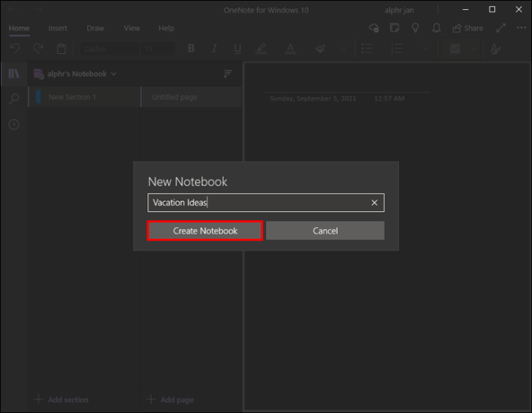Expand more font formatting options chevron
The height and width of the screenshot is (413, 532).
pyautogui.click(x=343, y=49)
